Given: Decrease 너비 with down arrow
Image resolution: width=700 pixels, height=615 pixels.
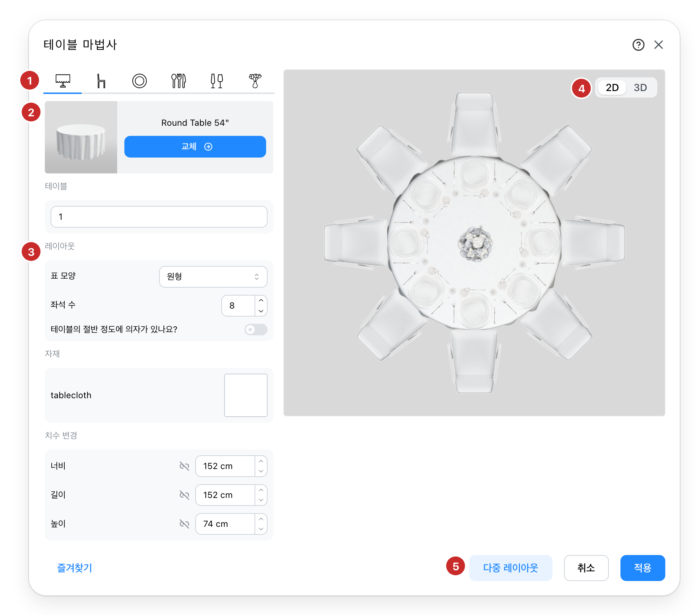Looking at the screenshot, I should pos(261,471).
